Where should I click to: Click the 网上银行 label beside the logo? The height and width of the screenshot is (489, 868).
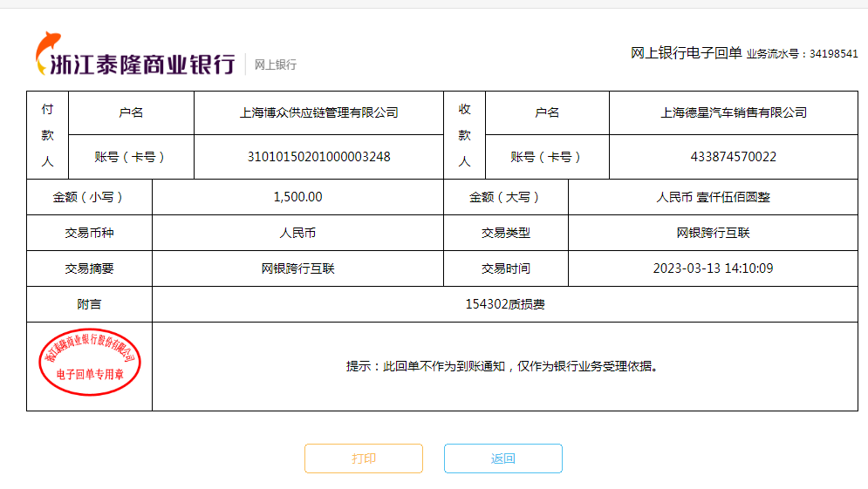[x=276, y=65]
